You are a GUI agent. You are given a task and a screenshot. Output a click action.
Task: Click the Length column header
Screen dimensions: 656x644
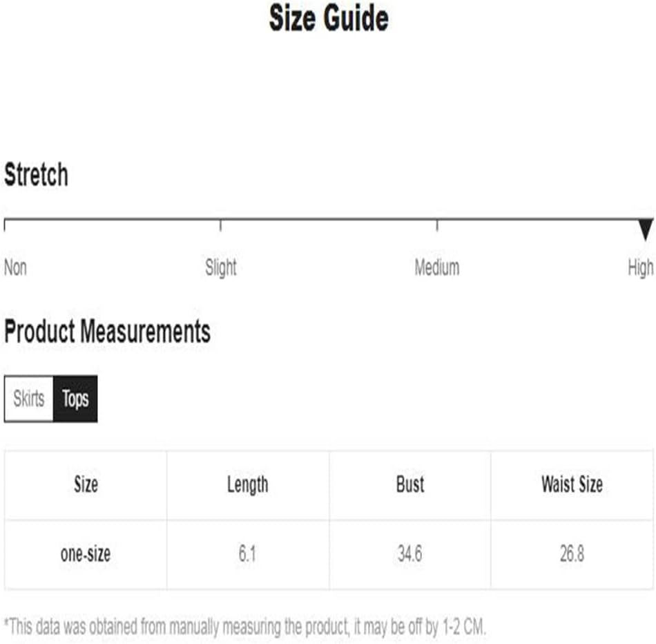247,484
